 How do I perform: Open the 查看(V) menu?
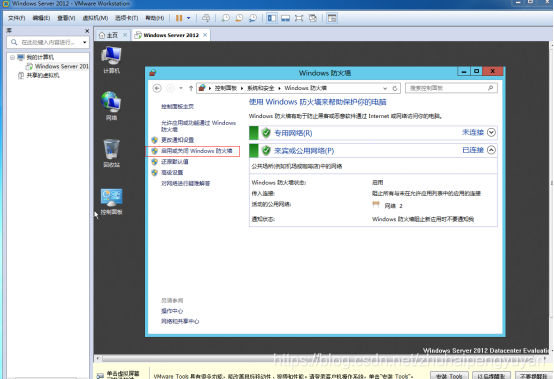(66, 18)
